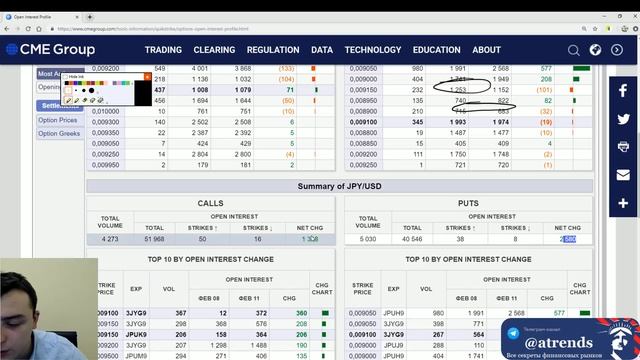Share the page on Facebook
640x360 pixels.
623,90
